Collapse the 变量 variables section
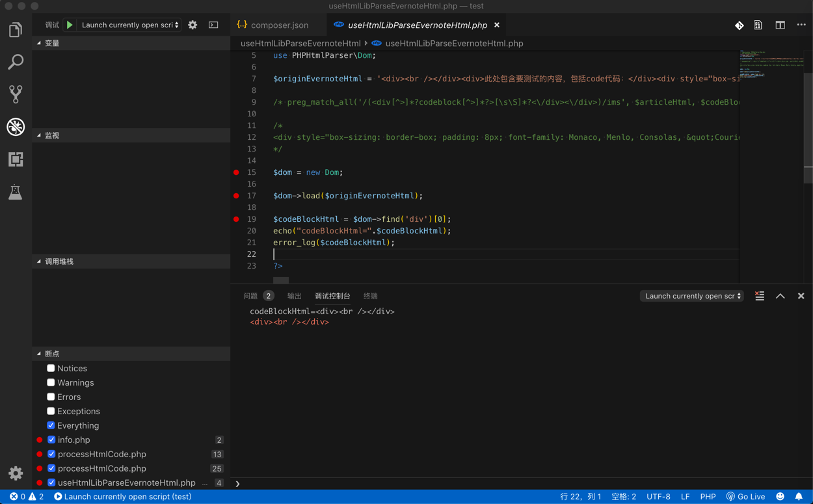This screenshot has height=504, width=813. [52, 43]
